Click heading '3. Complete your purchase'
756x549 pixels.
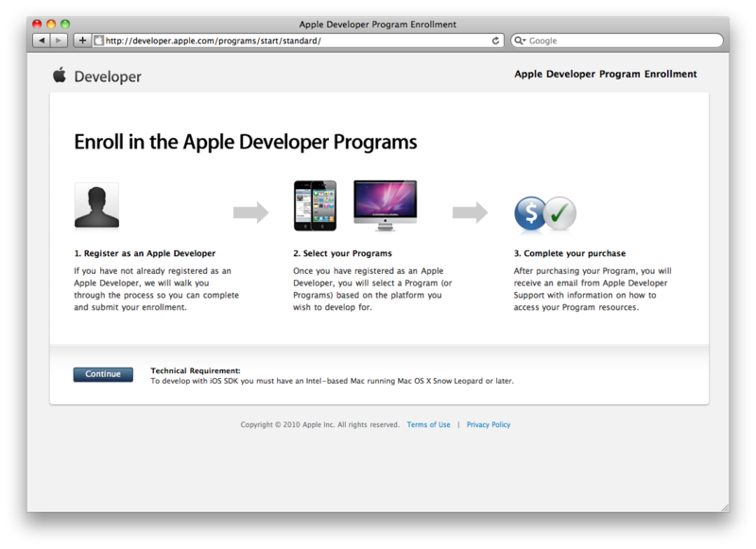tap(570, 253)
